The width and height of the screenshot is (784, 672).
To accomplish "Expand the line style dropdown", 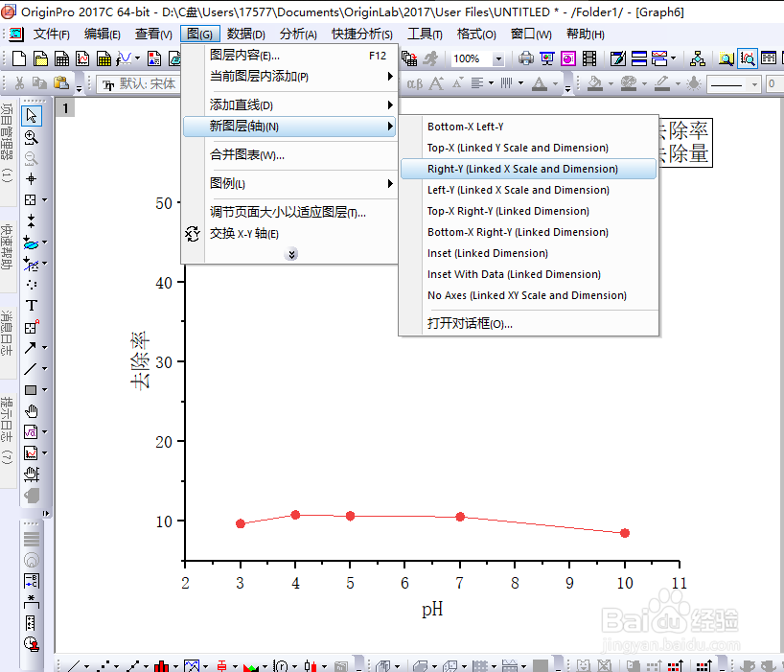I will coord(754,84).
